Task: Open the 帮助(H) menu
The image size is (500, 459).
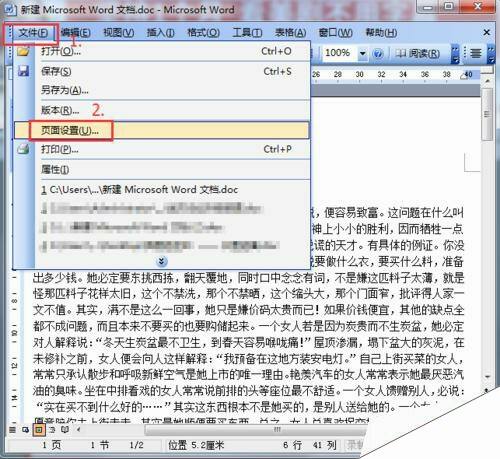Action: (381, 33)
